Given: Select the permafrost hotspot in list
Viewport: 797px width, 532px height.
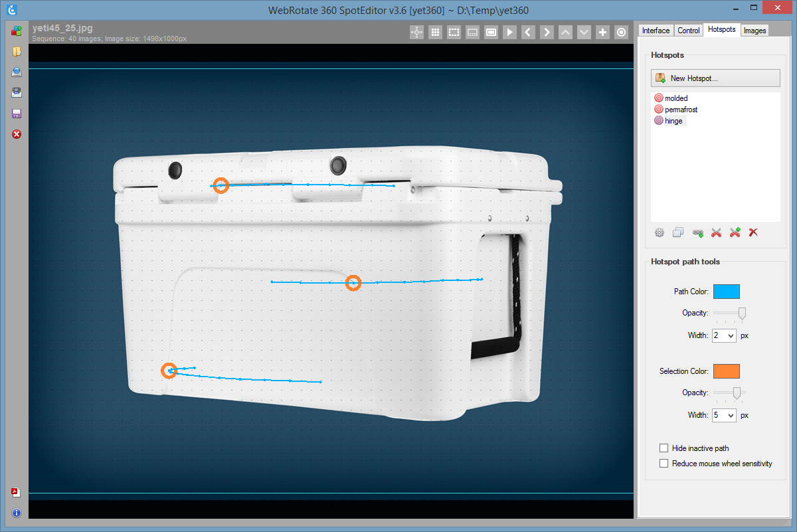Looking at the screenshot, I should (x=675, y=110).
